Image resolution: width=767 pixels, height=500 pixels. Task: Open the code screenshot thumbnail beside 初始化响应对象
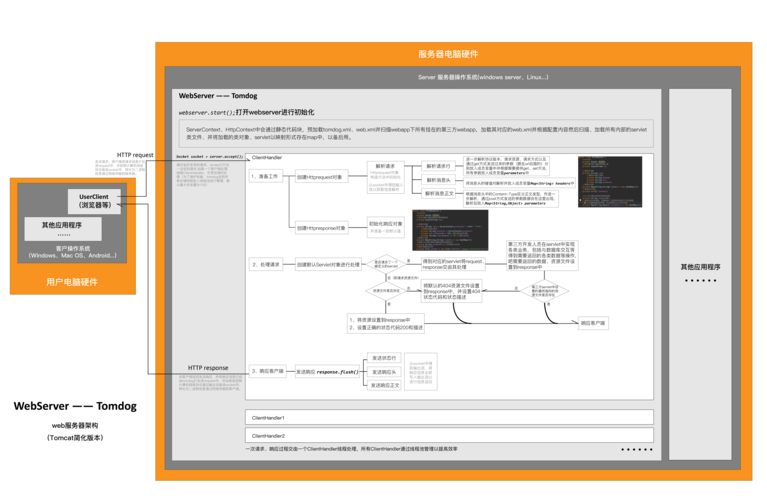(x=450, y=230)
